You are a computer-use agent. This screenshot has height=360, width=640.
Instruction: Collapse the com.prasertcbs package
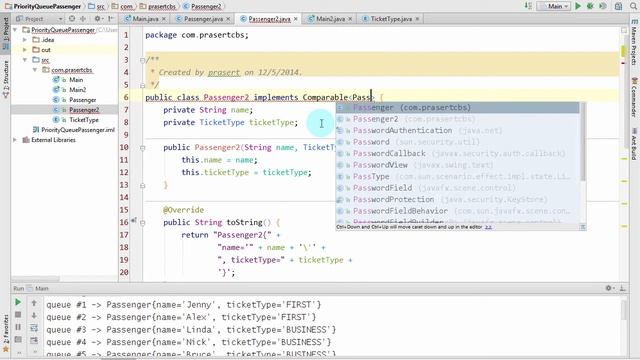click(35, 70)
